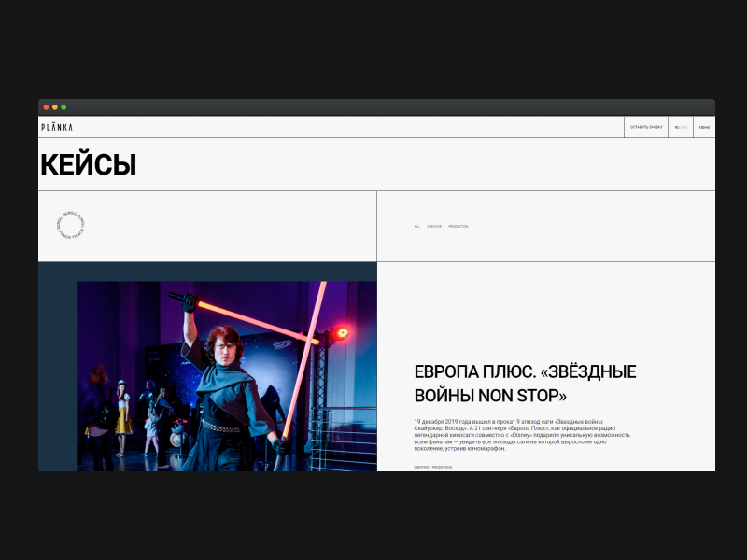Close the browser window with red button
Screen dimensions: 747x560
46,107
